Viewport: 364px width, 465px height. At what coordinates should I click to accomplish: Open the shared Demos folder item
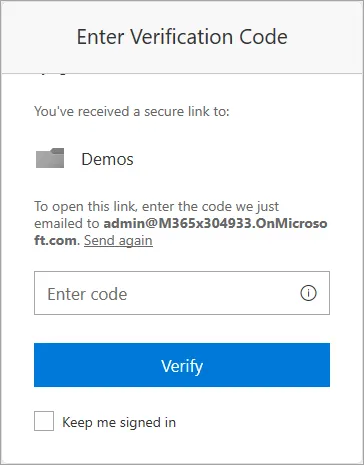click(107, 159)
